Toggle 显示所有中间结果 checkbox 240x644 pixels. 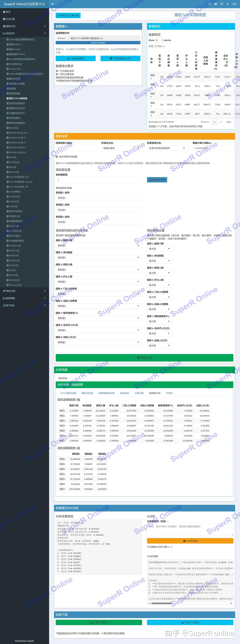coord(57,157)
